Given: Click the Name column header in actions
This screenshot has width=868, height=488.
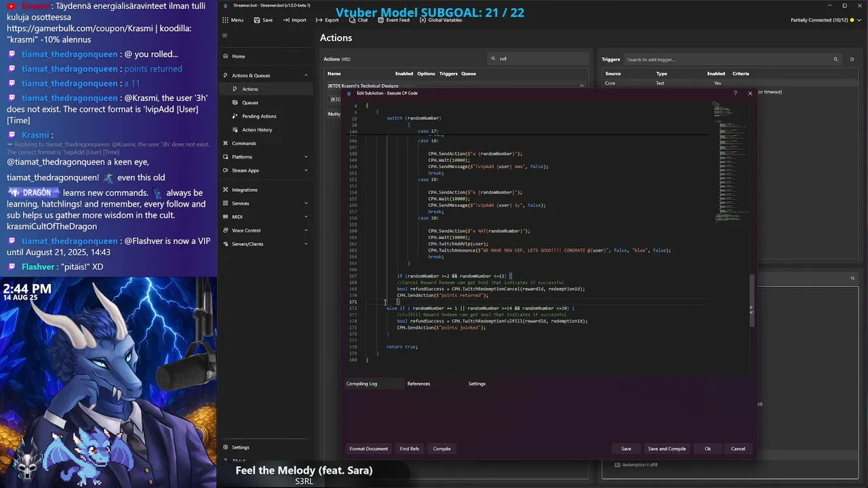Looking at the screenshot, I should pos(334,73).
